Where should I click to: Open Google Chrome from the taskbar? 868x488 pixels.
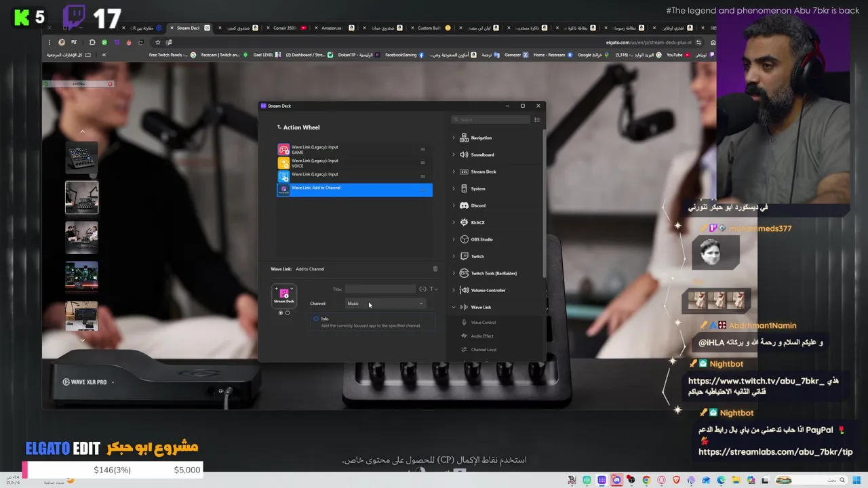[x=646, y=480]
